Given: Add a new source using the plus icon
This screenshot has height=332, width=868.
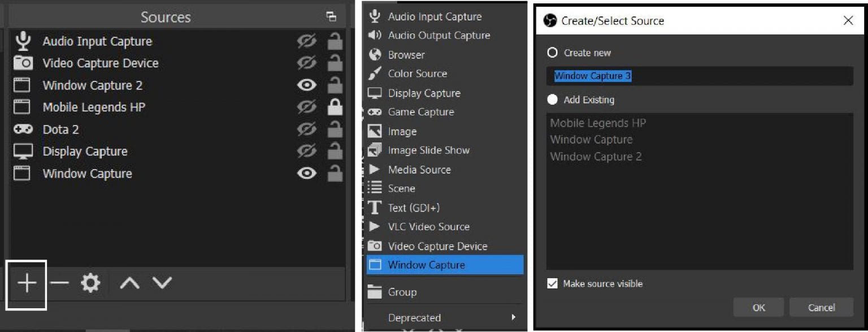Looking at the screenshot, I should point(27,283).
